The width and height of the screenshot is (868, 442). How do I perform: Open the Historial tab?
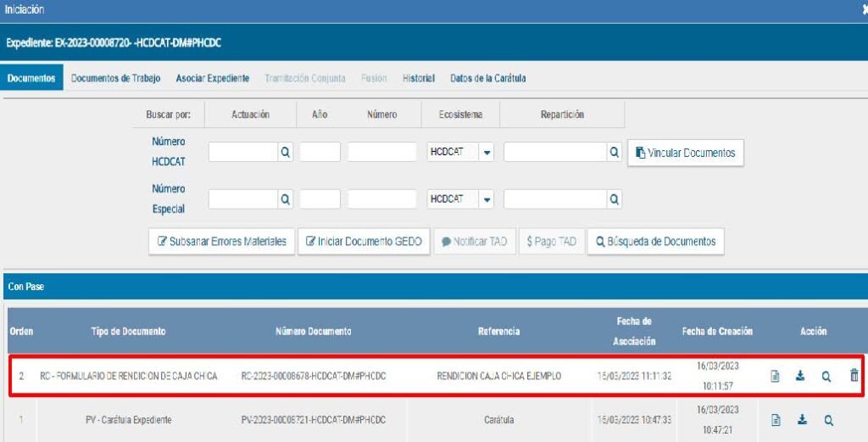[x=419, y=78]
